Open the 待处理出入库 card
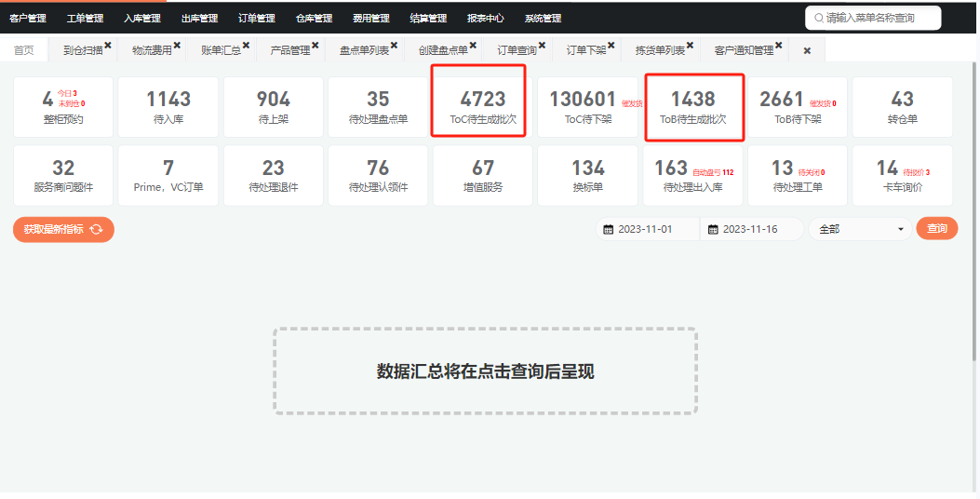This screenshot has width=980, height=499. click(x=692, y=176)
